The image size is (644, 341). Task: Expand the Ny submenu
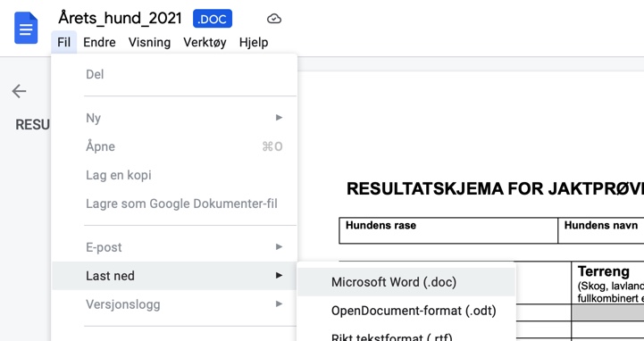tap(174, 118)
